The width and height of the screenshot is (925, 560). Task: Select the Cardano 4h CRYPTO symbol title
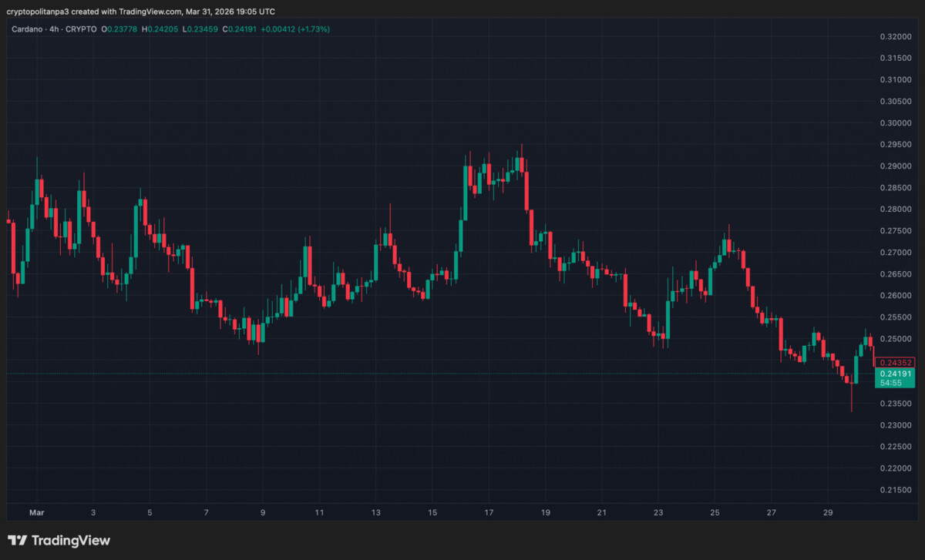(54, 29)
